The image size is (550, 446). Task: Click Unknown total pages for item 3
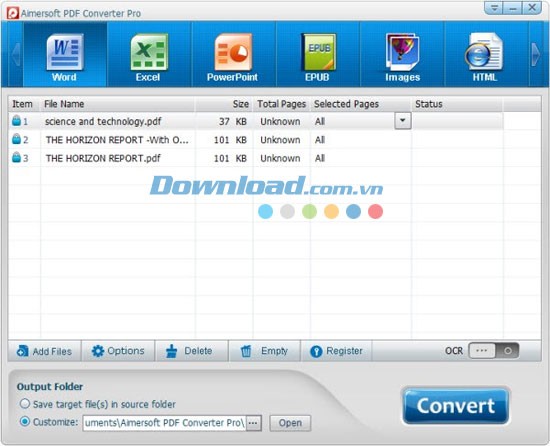[280, 158]
